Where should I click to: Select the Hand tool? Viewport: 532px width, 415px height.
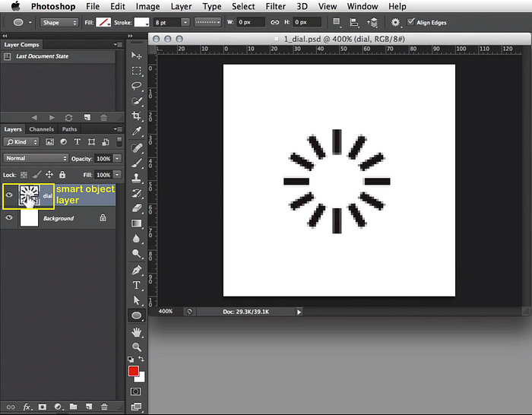pos(136,332)
